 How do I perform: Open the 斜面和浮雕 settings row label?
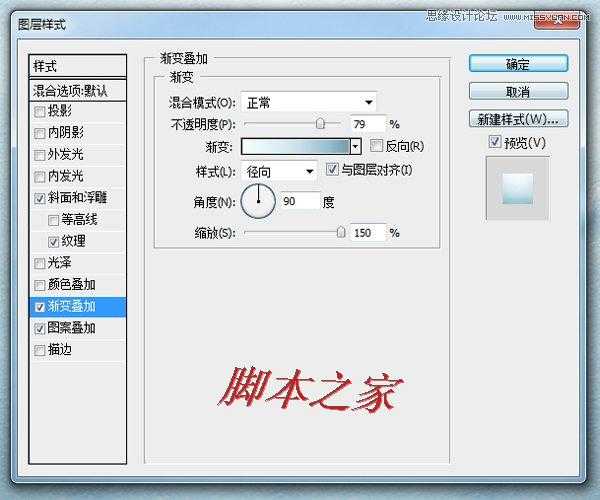(x=77, y=198)
